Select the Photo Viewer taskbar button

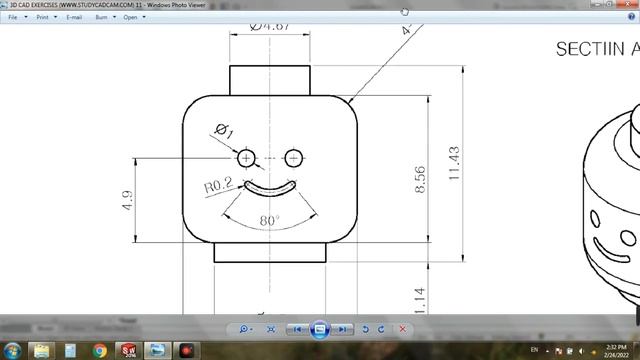click(157, 351)
